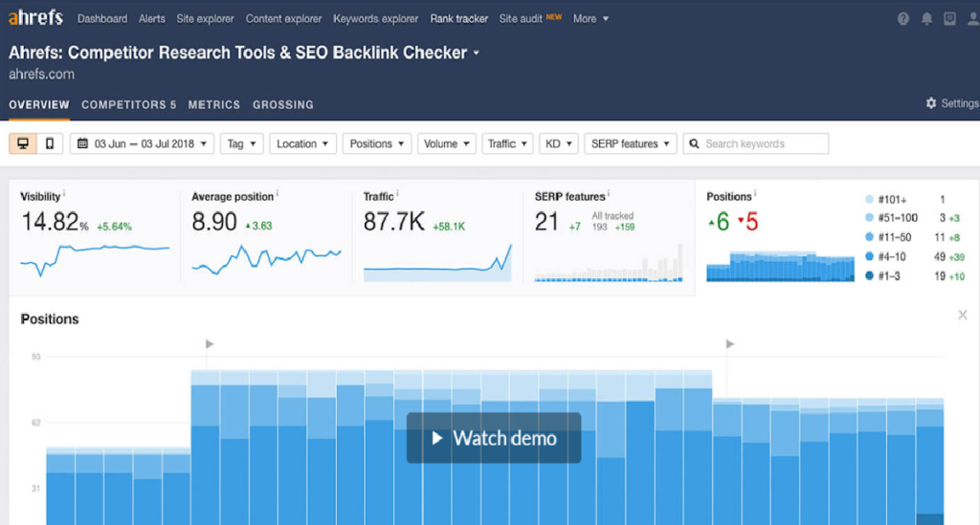This screenshot has height=525, width=980.
Task: Click the SERP features info icon
Action: pos(609,193)
